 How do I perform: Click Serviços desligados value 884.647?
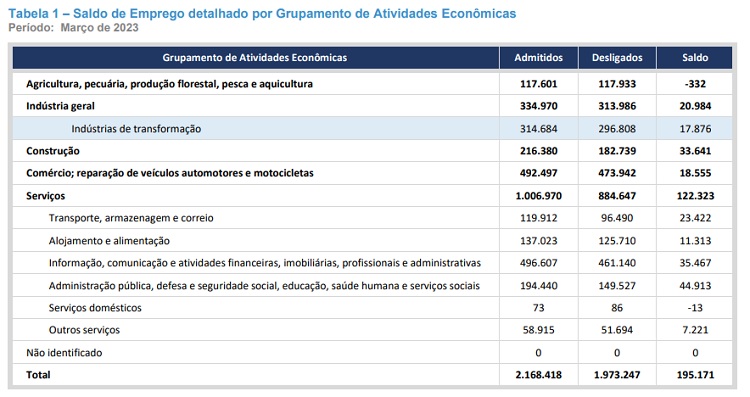tap(617, 196)
